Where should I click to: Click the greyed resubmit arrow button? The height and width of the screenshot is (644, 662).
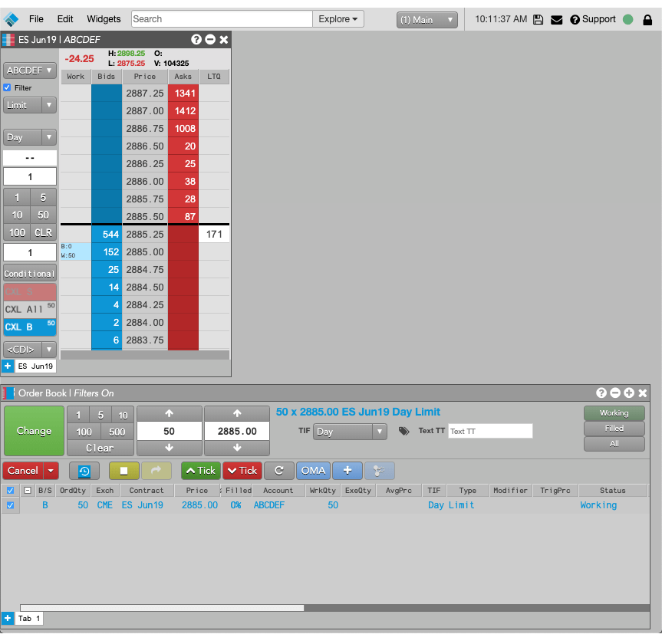(x=156, y=471)
